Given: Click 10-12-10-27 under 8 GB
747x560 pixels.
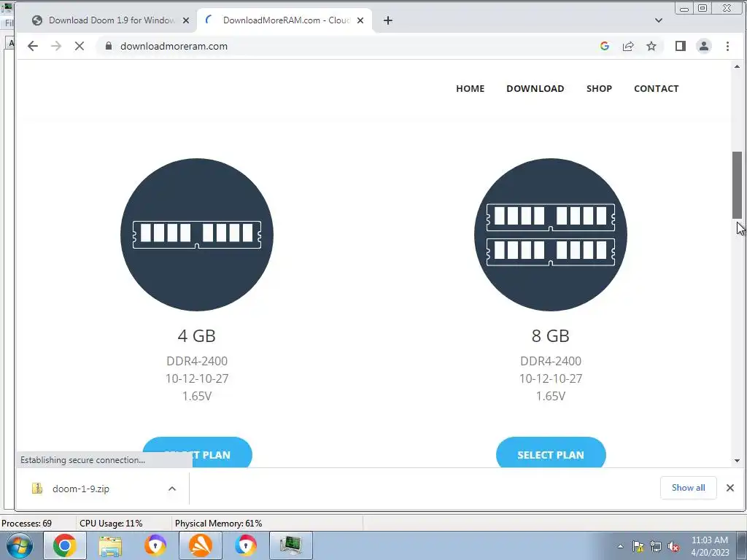Looking at the screenshot, I should (x=551, y=378).
